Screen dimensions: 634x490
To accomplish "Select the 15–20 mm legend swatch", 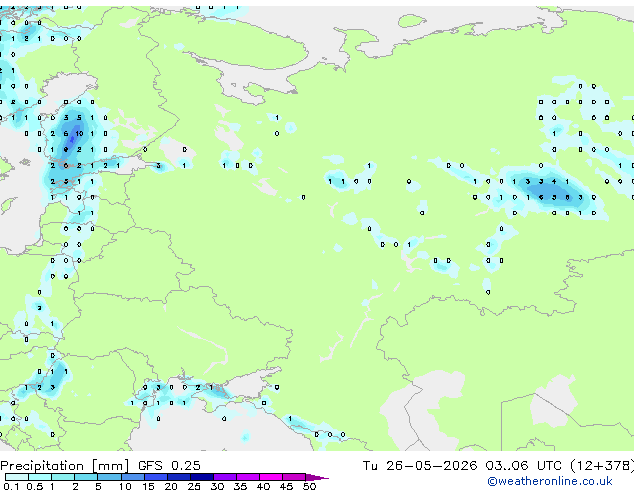I will 155,477.
